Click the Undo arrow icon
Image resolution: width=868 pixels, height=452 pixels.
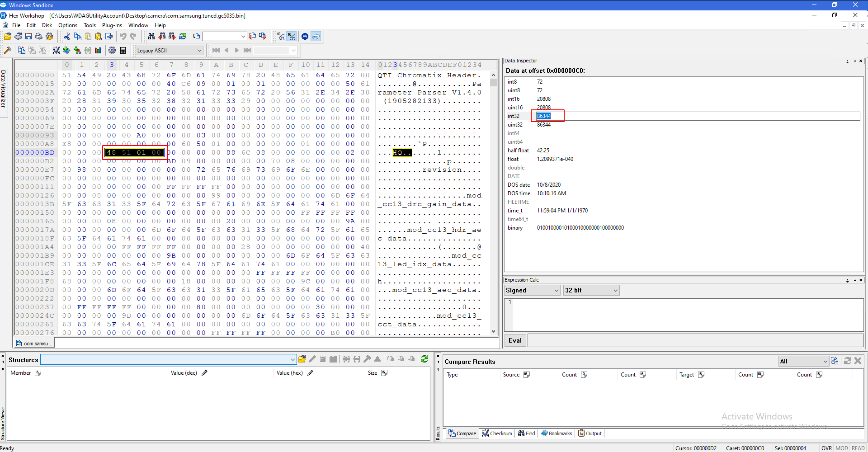pos(123,37)
